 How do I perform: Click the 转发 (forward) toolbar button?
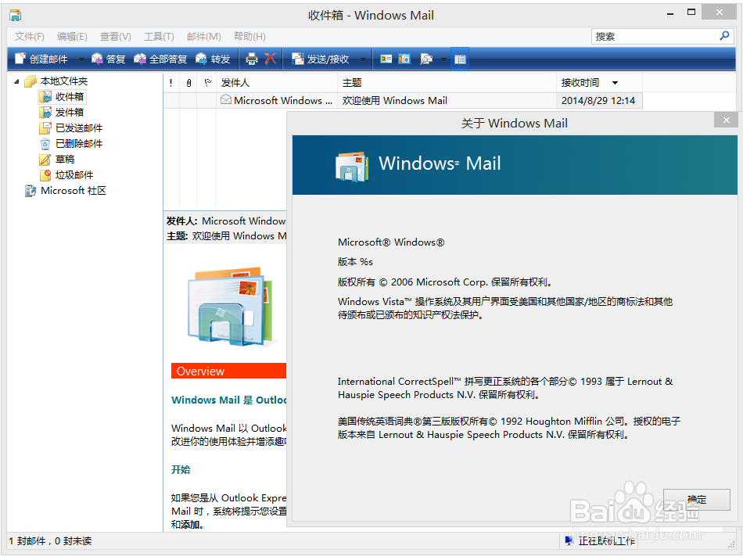(x=213, y=59)
